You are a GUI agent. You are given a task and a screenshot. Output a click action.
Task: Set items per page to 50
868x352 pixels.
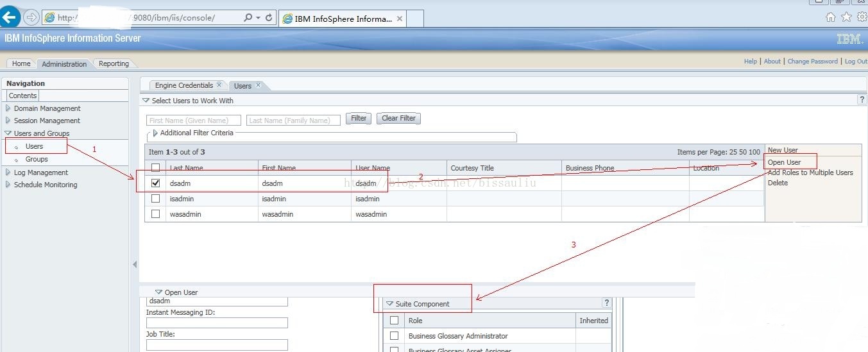coord(744,153)
